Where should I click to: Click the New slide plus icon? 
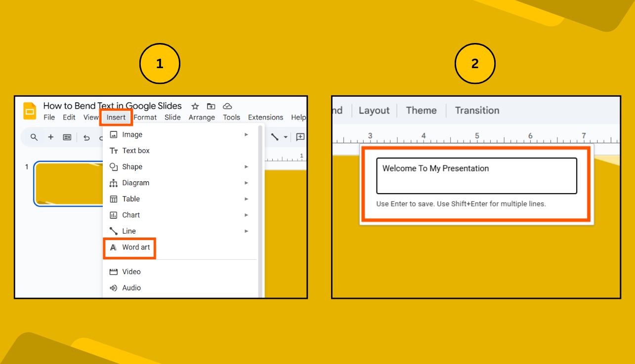50,137
